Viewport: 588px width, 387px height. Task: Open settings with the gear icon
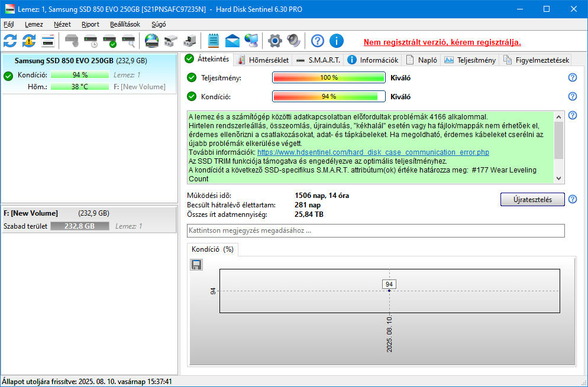pyautogui.click(x=274, y=41)
